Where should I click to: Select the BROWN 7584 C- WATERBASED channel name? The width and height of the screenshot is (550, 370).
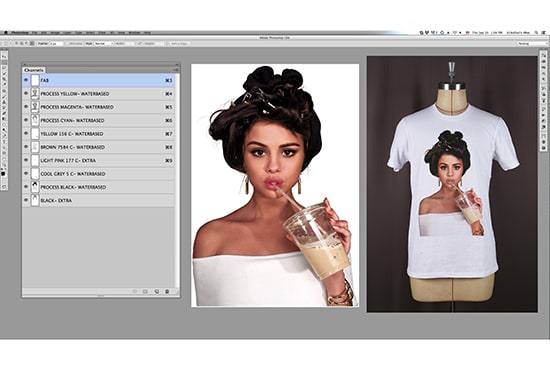(73, 147)
